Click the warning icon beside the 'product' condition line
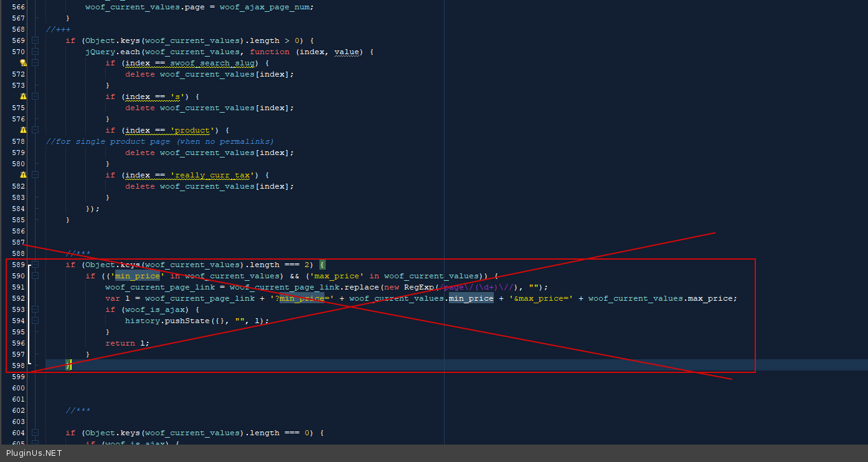868x462 pixels. (24, 130)
